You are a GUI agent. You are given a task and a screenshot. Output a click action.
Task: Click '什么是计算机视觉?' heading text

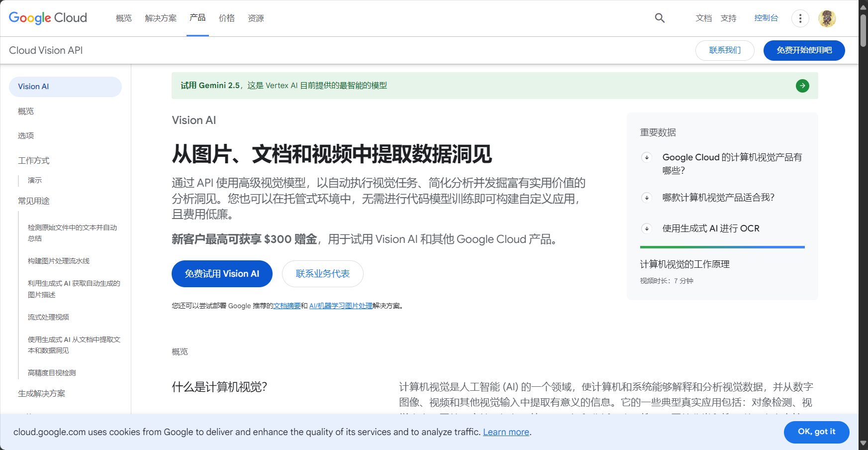219,387
